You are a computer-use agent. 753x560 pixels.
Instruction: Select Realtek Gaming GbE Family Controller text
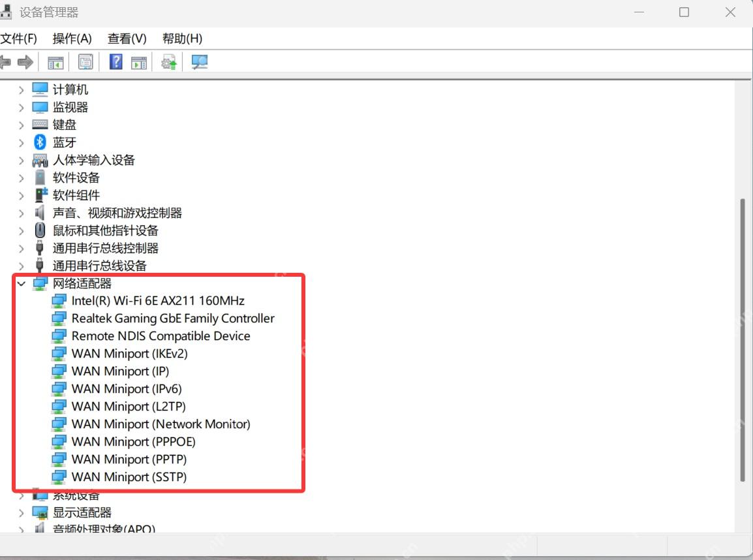tap(173, 319)
